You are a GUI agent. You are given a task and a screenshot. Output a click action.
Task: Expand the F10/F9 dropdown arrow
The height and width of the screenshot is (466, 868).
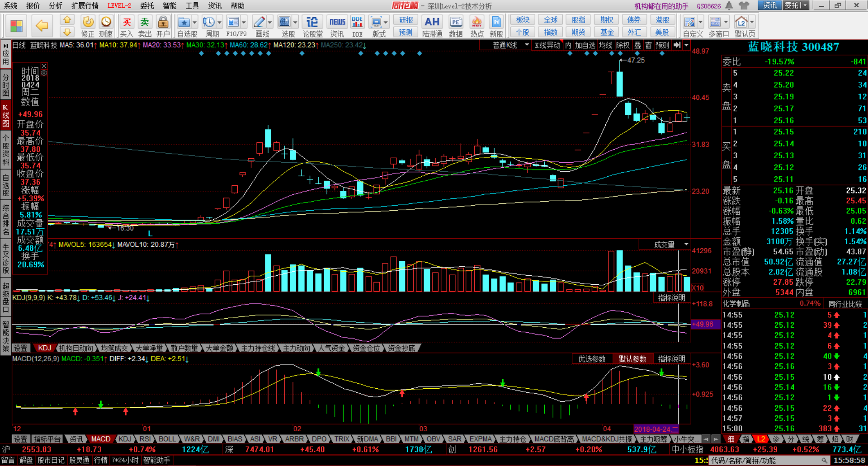pyautogui.click(x=244, y=22)
